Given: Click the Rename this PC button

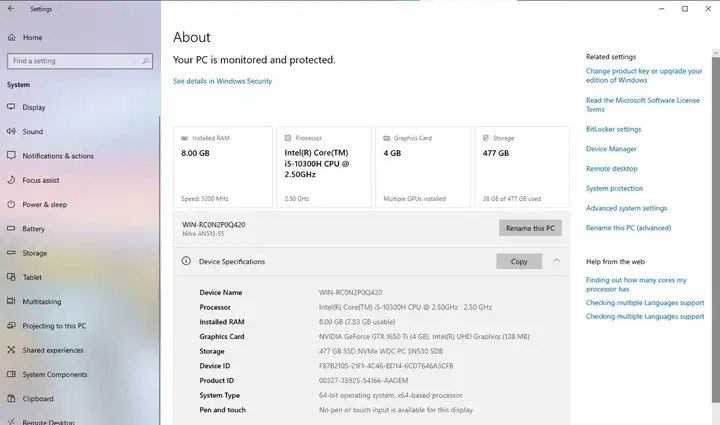Looking at the screenshot, I should coord(530,228).
